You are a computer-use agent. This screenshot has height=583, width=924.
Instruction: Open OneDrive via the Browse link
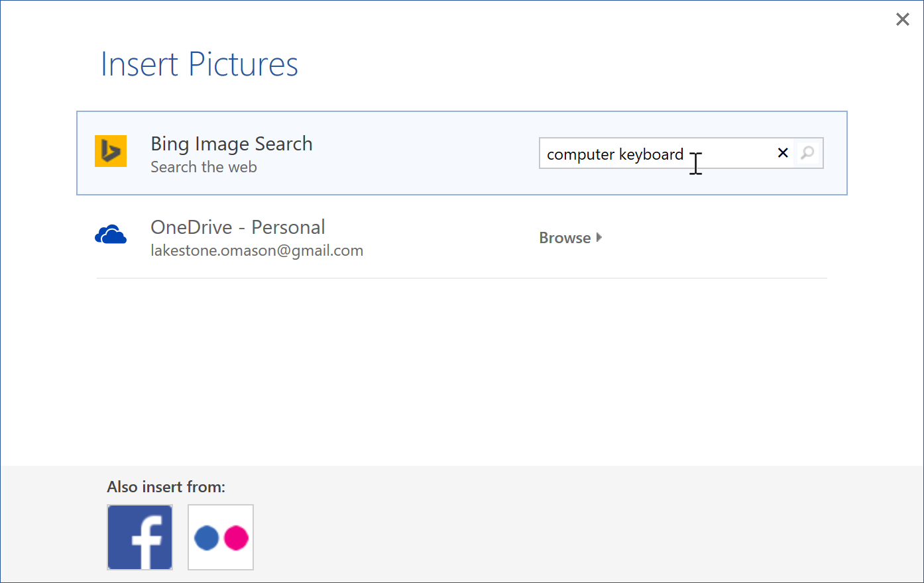pos(565,238)
